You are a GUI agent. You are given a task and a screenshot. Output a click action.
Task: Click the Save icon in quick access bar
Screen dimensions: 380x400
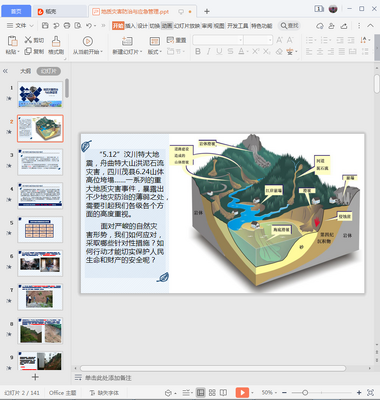[45, 26]
